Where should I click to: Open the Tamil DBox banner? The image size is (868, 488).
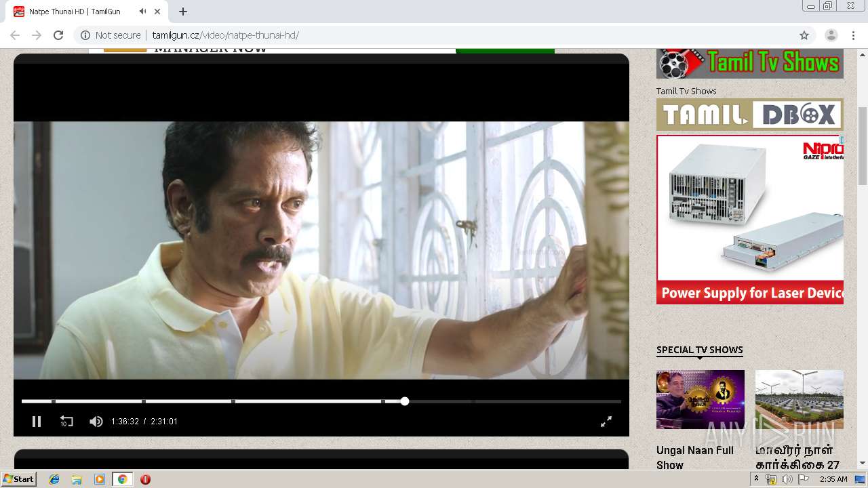(750, 115)
